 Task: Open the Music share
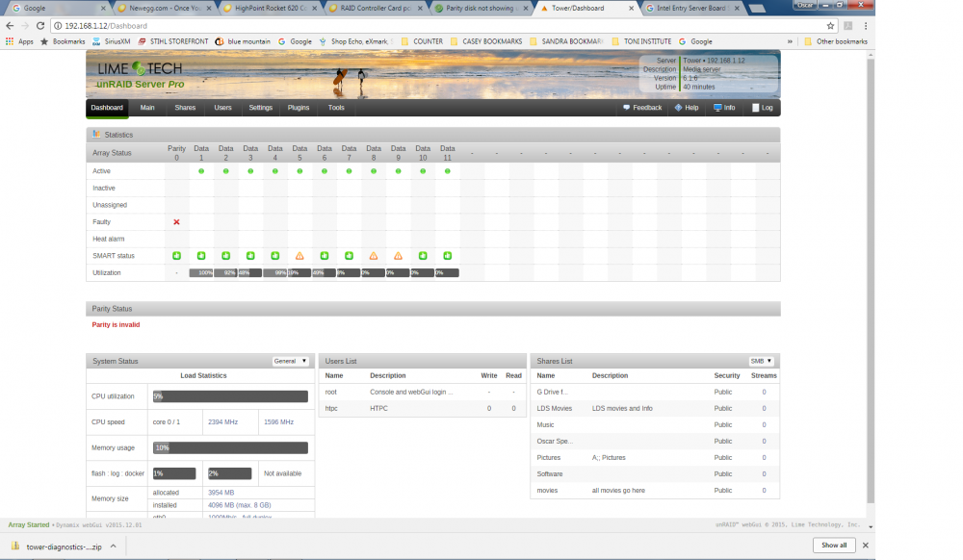point(545,425)
